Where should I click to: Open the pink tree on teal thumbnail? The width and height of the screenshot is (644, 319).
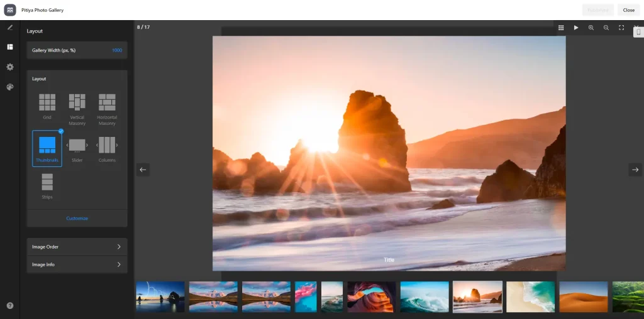click(306, 297)
